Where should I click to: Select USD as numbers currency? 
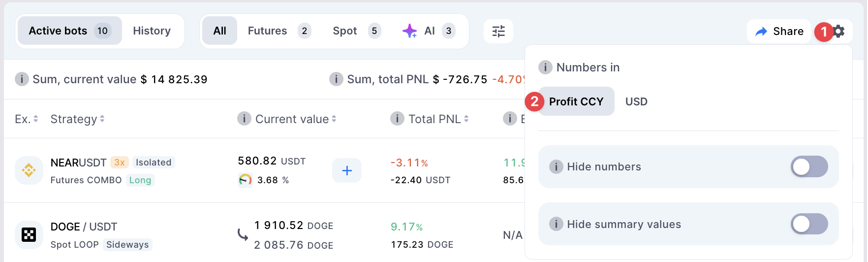point(636,102)
